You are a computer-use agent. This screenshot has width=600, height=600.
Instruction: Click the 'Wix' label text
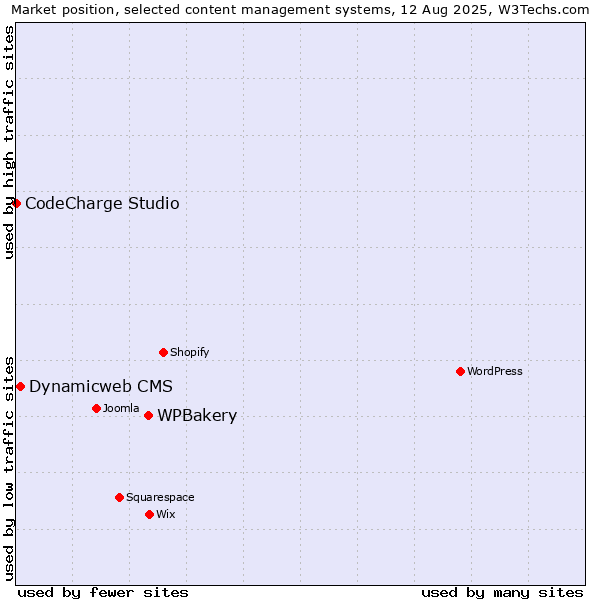166,514
